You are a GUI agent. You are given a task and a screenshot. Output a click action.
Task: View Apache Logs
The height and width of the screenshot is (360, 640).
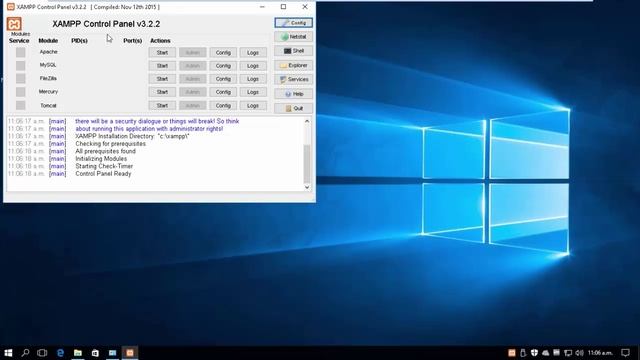253,53
